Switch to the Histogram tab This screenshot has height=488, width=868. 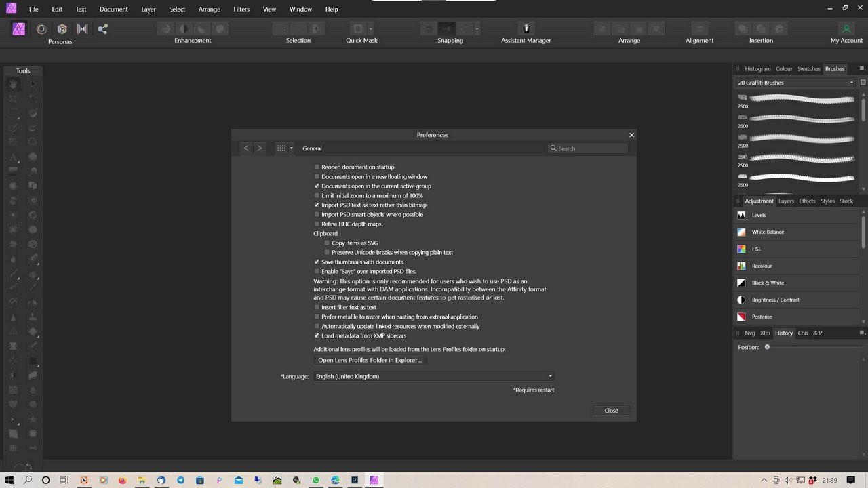click(x=757, y=68)
